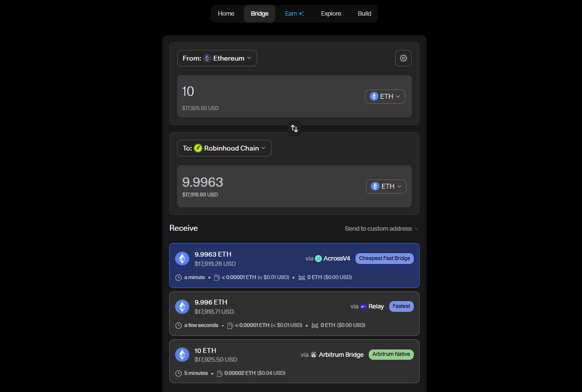582x392 pixels.
Task: Open the destination ETH token selector
Action: point(386,186)
